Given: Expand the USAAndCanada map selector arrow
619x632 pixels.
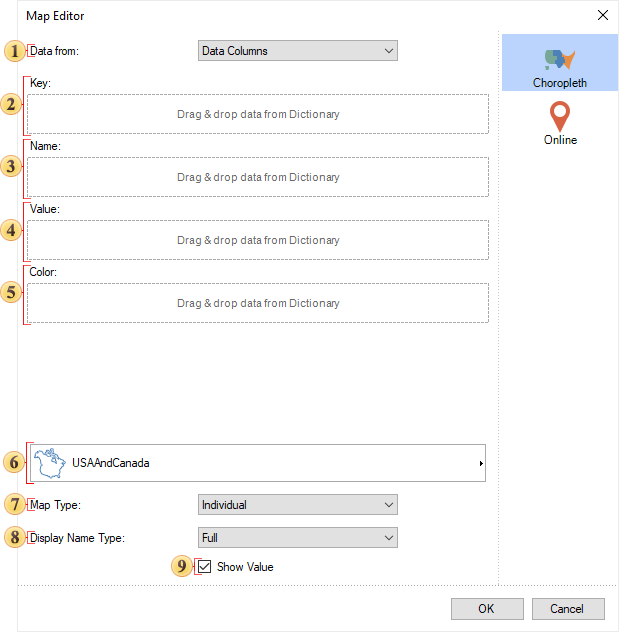Looking at the screenshot, I should (480, 464).
